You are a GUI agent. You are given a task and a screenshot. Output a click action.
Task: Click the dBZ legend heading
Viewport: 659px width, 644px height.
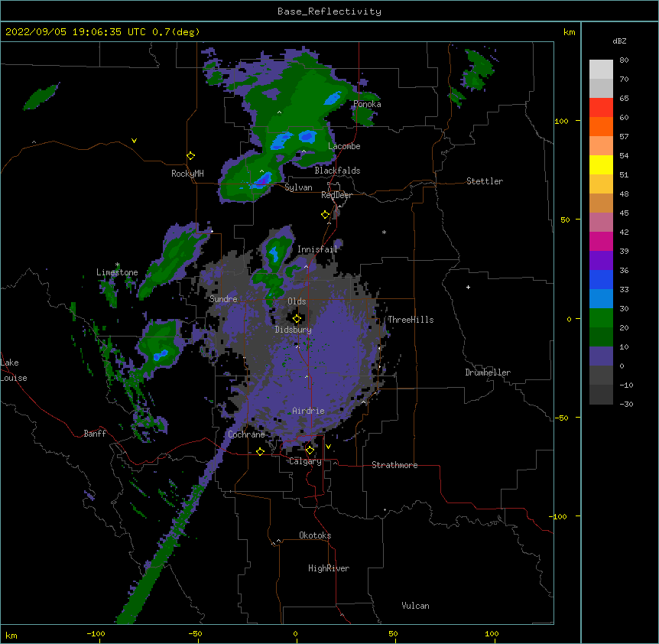point(619,41)
